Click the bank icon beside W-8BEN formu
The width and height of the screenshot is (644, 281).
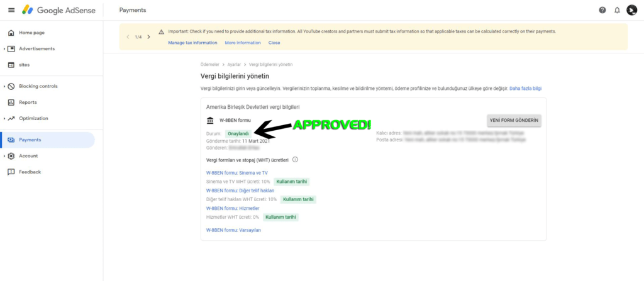point(210,120)
